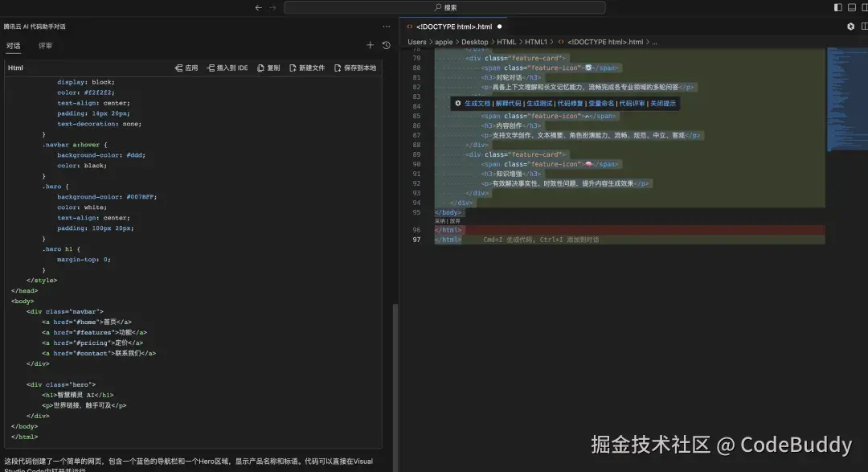Click 生成测试 in code lens bar
This screenshot has width=868, height=472.
tap(539, 104)
